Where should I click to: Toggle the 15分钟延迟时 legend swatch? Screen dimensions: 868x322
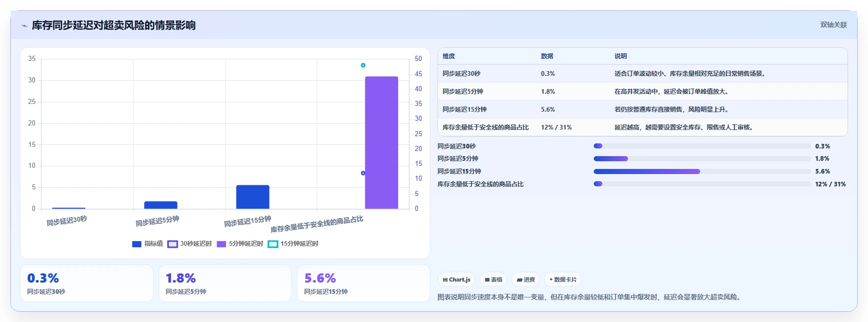pyautogui.click(x=273, y=244)
